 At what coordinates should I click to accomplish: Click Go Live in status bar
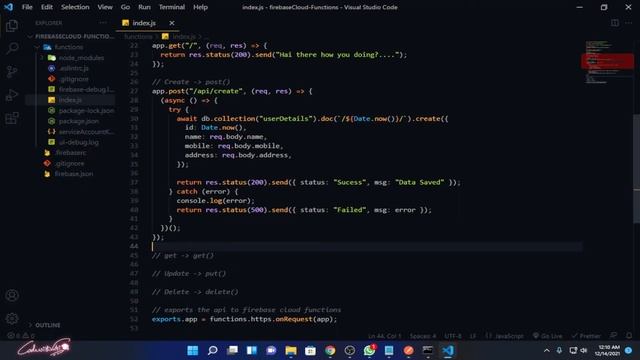tap(548, 336)
